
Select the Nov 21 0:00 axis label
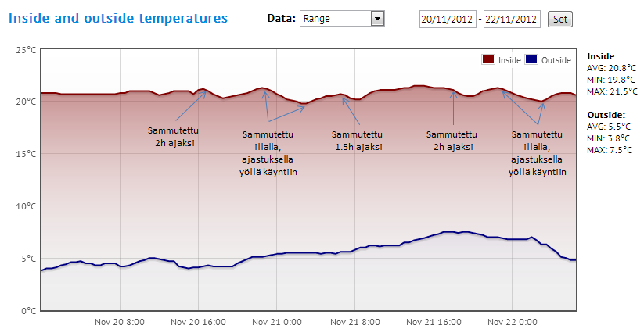(275, 321)
